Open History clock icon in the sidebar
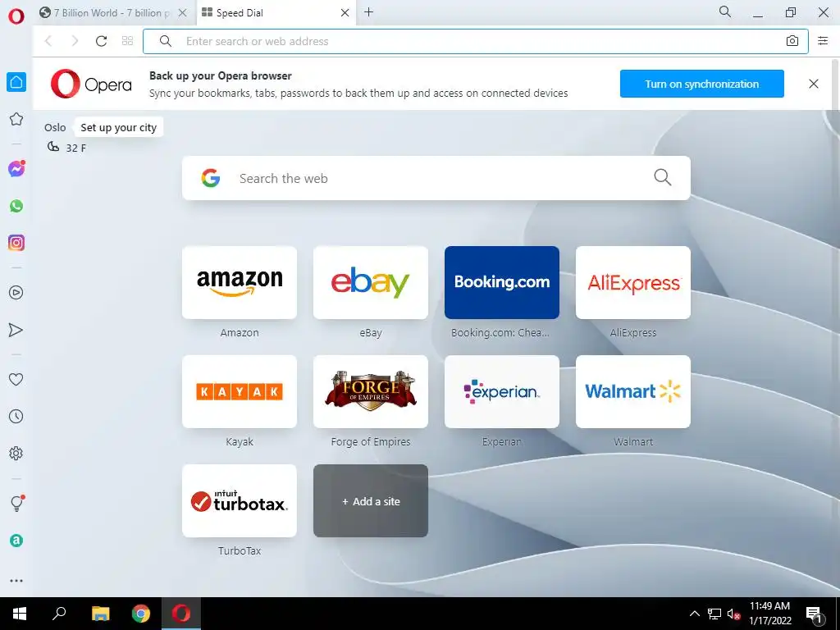 tap(16, 416)
